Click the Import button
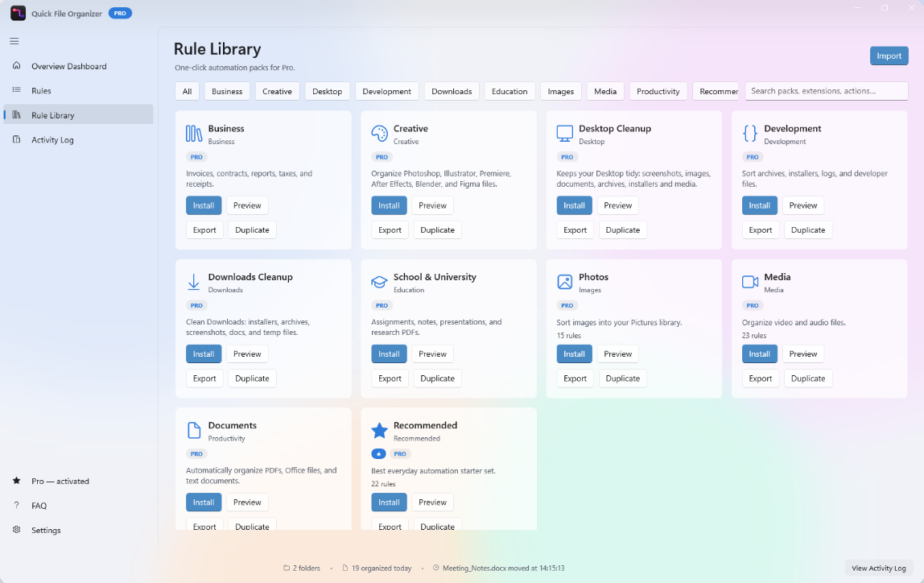This screenshot has width=924, height=583. coord(889,56)
